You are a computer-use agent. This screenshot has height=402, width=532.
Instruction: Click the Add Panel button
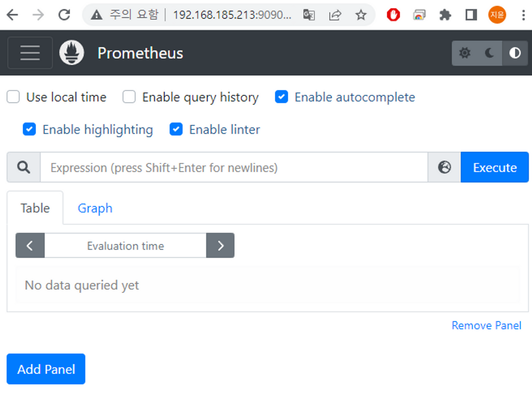(x=46, y=369)
